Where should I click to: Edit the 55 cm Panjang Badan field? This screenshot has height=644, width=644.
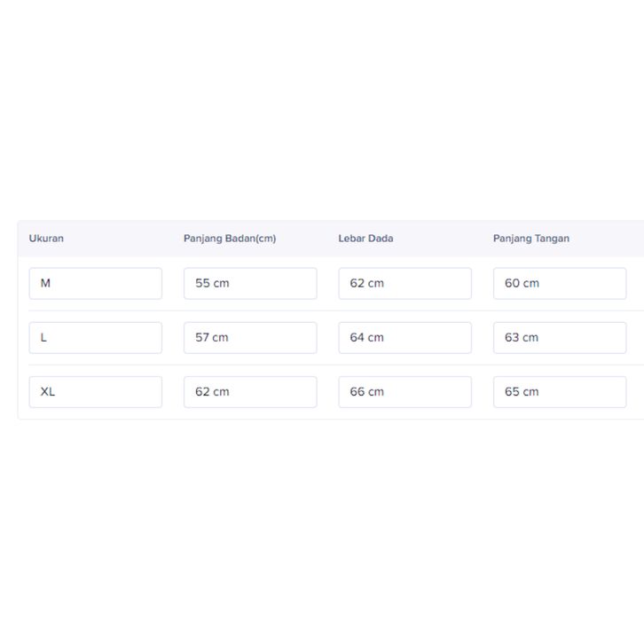tap(250, 284)
